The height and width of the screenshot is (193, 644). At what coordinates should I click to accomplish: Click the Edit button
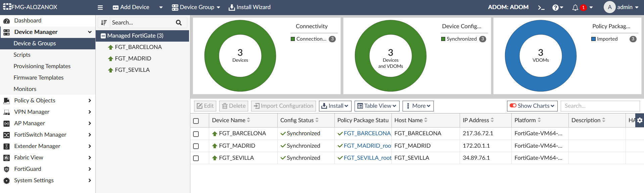click(x=205, y=106)
